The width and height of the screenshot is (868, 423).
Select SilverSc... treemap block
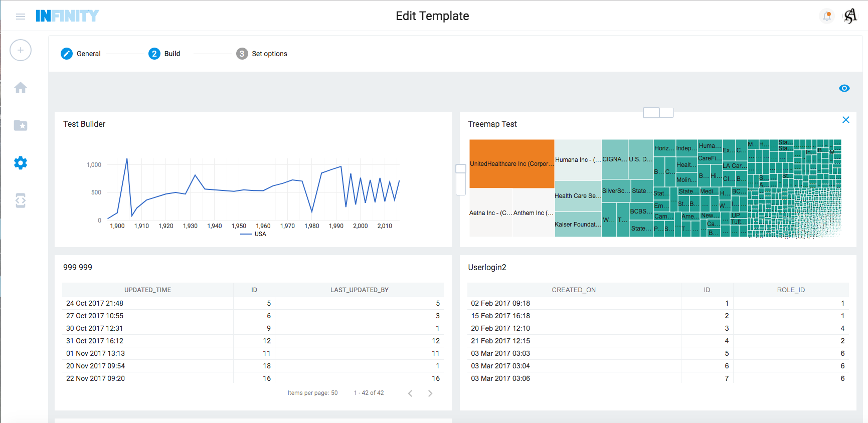pos(616,191)
